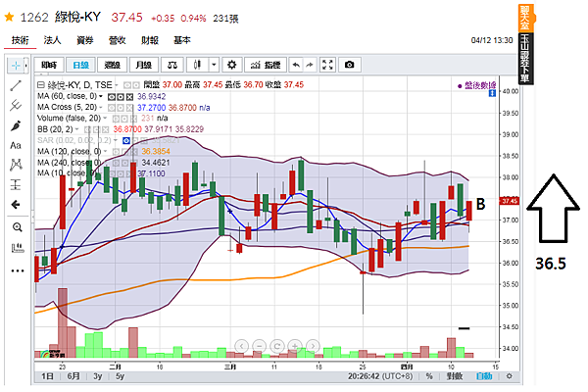Open the Volume (false, 20) dropdown
Image resolution: width=588 pixels, height=392 pixels.
click(x=105, y=119)
